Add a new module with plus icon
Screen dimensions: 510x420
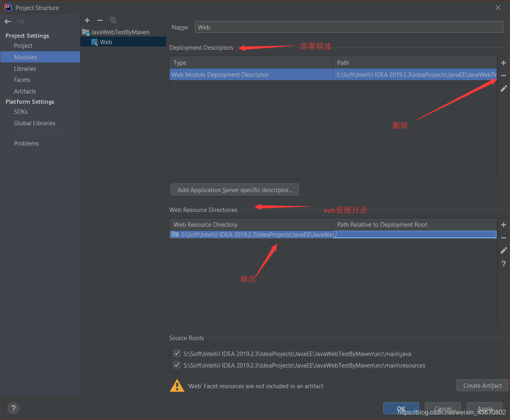(x=87, y=20)
